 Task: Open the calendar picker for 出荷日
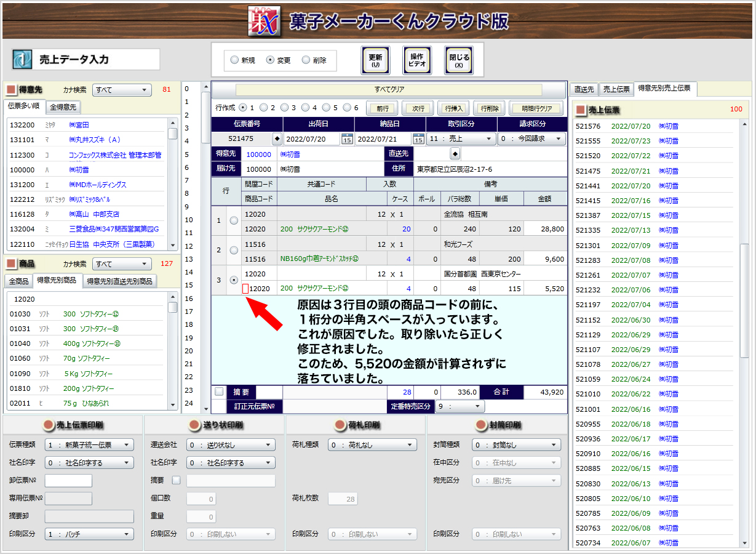(x=347, y=139)
